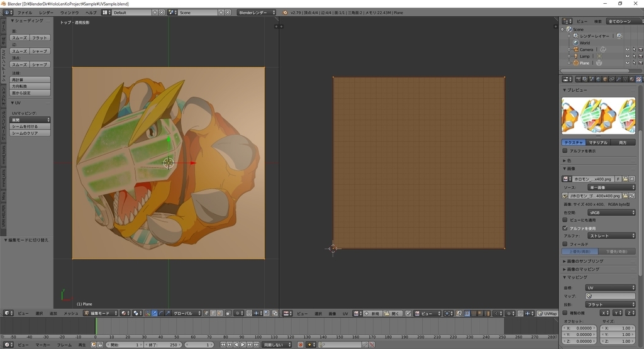Image resolution: width=644 pixels, height=349 pixels.
Task: Enable the アルファを表示 checkbox
Action: 565,151
